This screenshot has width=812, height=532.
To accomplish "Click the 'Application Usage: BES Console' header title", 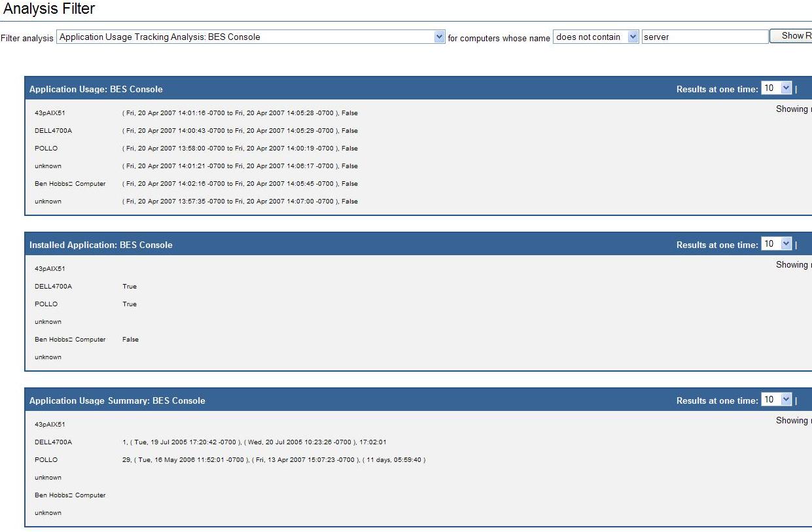I will (x=96, y=89).
